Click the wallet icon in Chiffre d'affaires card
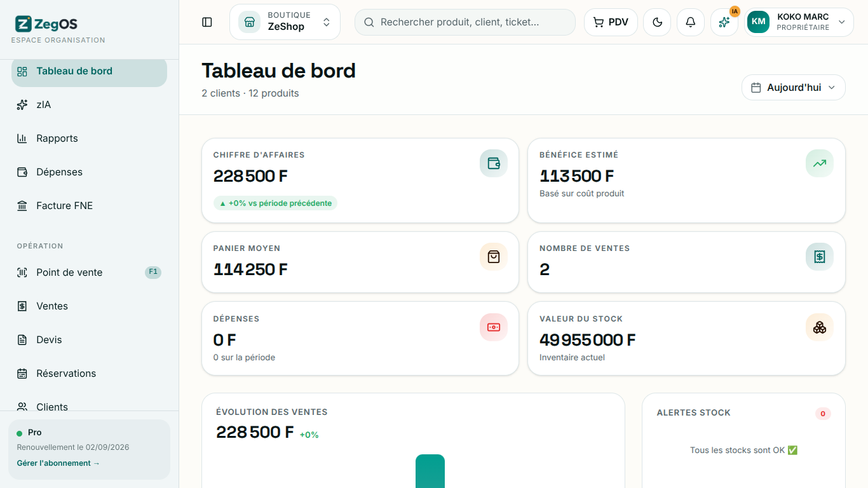Viewport: 868px width, 488px height. [x=494, y=163]
